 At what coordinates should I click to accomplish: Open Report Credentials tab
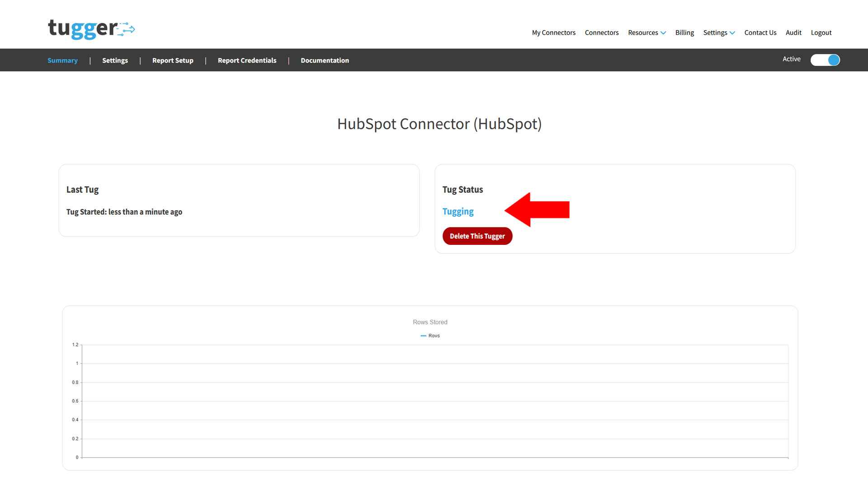tap(247, 61)
